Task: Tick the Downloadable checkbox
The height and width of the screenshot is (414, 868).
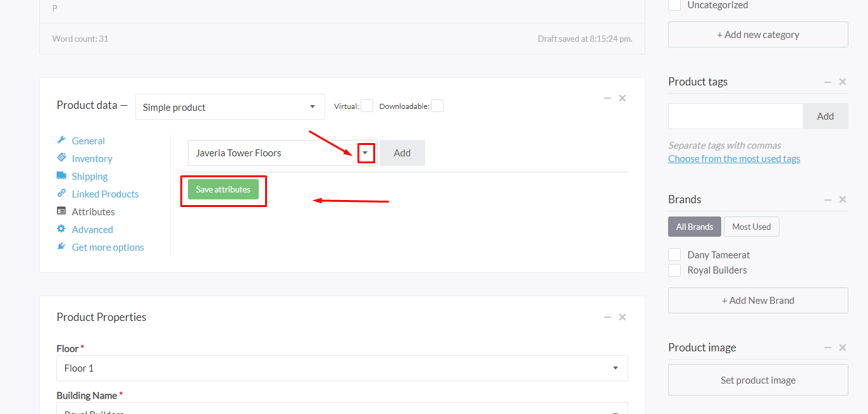Action: click(x=437, y=106)
